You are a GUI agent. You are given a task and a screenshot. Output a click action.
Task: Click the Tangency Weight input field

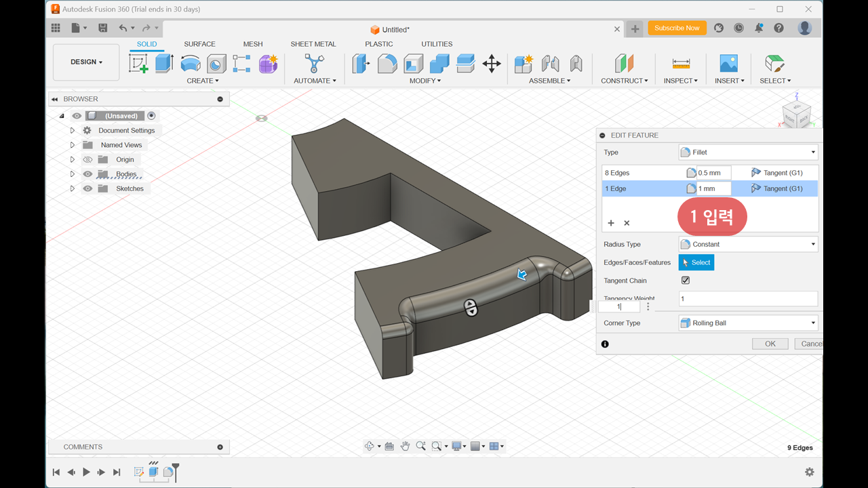point(748,299)
